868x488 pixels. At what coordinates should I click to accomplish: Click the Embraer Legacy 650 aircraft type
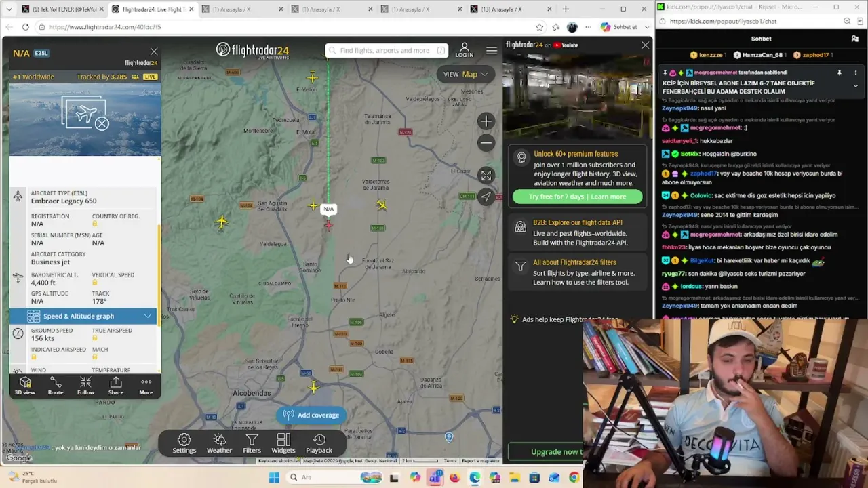click(x=64, y=201)
